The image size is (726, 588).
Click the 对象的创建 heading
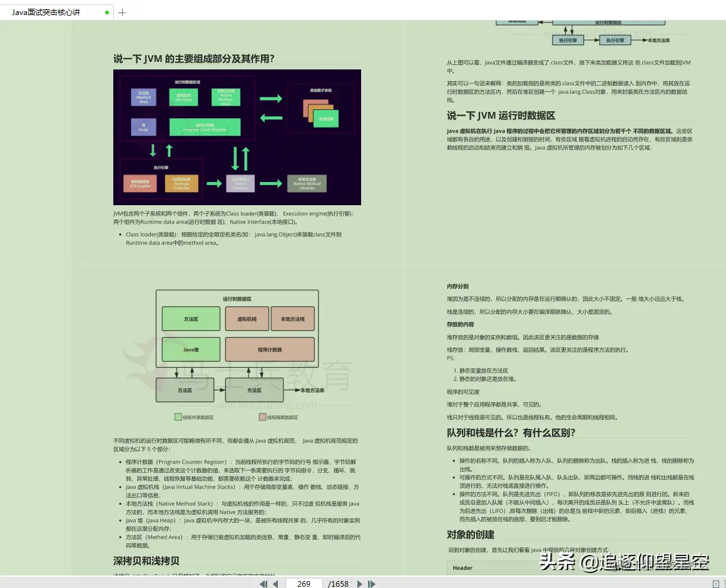(x=471, y=534)
